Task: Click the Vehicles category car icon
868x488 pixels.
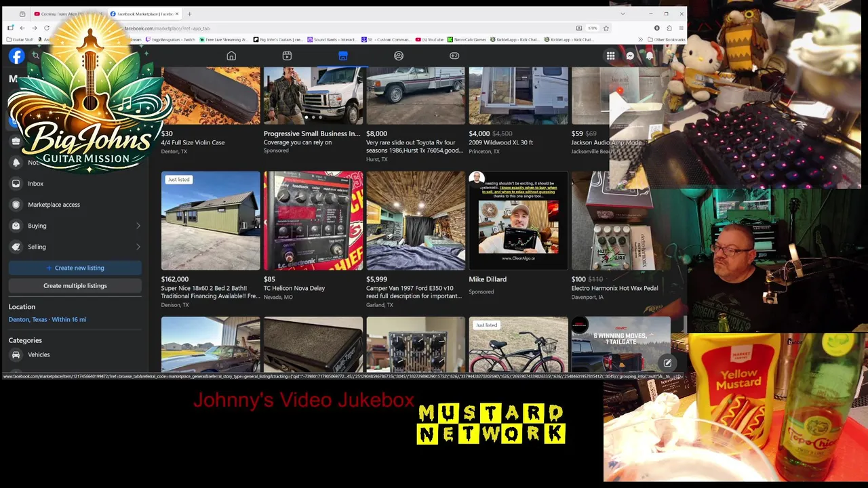Action: click(16, 354)
